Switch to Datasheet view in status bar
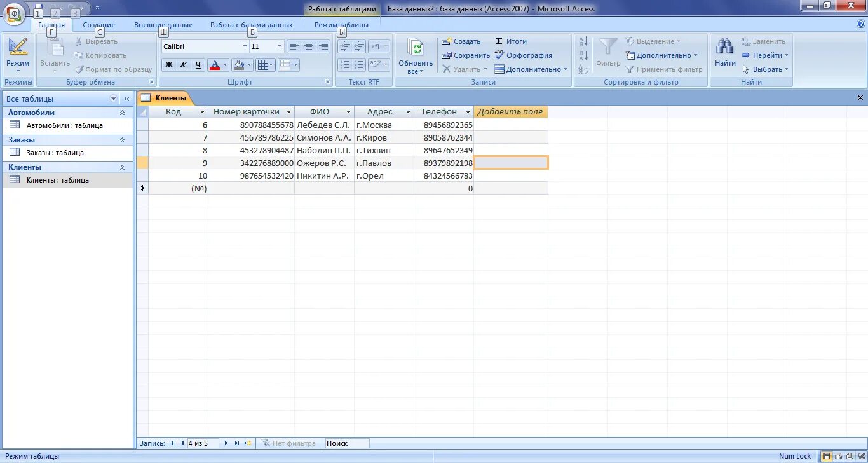The height and width of the screenshot is (463, 868). (x=827, y=456)
